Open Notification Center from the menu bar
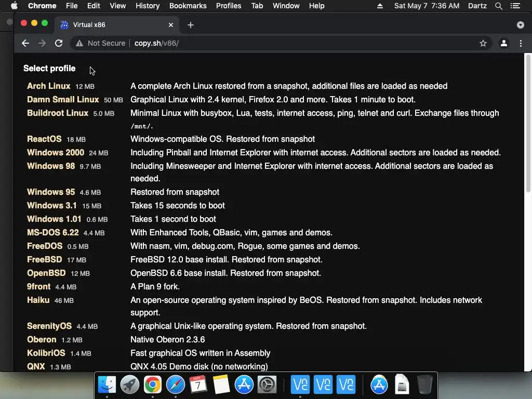 pos(515,6)
